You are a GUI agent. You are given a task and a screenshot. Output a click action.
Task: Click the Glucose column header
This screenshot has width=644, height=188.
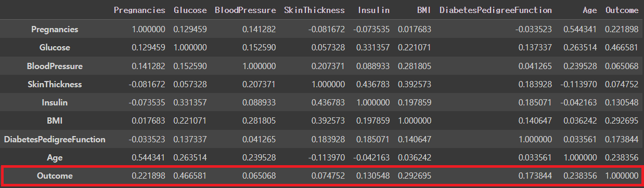point(190,10)
